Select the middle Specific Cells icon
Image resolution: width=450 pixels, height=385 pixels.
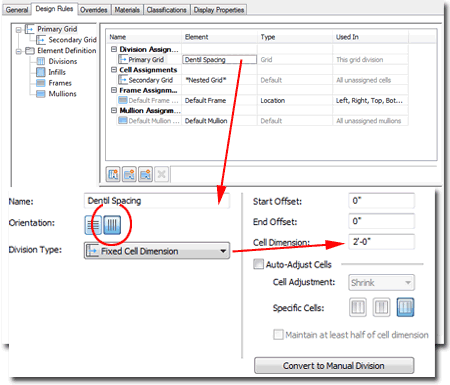tap(381, 307)
